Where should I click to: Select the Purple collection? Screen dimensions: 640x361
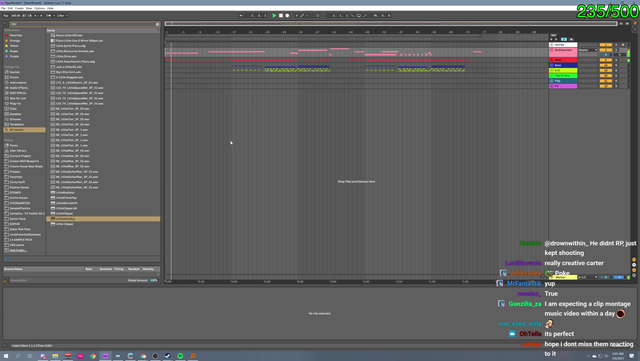point(14,56)
